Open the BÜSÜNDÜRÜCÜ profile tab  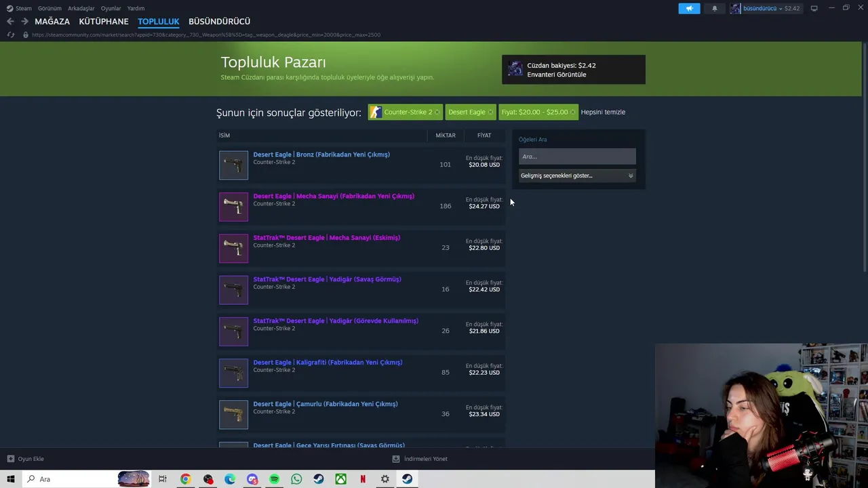point(219,22)
